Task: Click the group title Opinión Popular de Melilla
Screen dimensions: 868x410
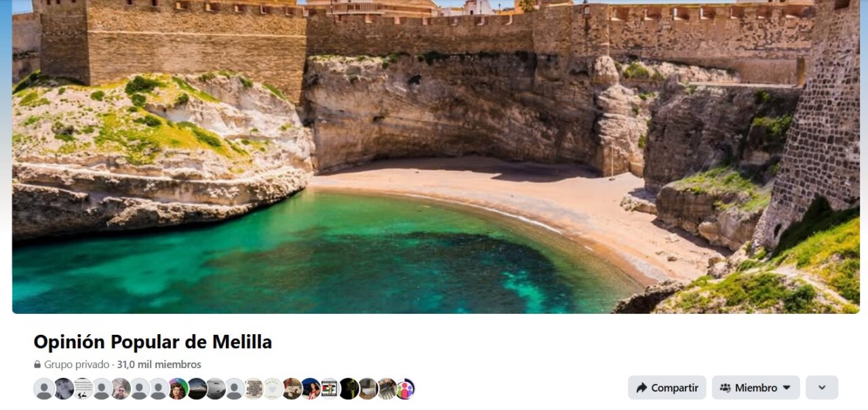Action: pos(153,342)
